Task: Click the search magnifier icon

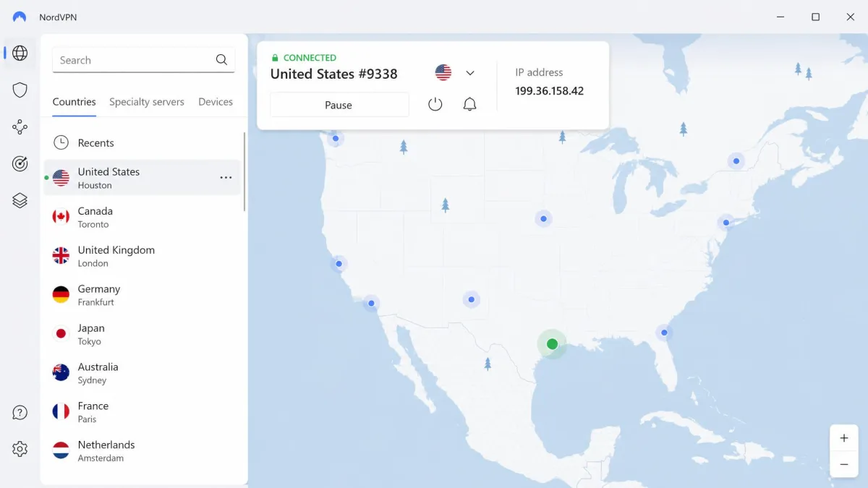Action: click(222, 60)
